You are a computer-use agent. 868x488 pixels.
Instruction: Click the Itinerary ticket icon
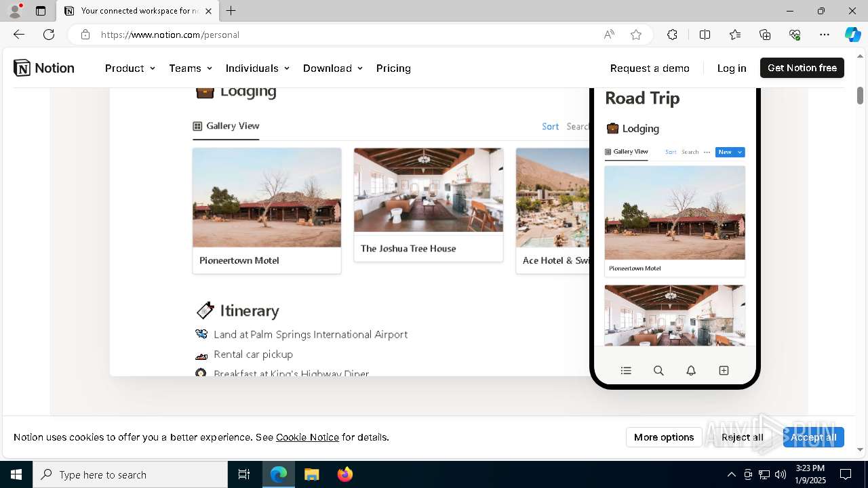pos(205,310)
